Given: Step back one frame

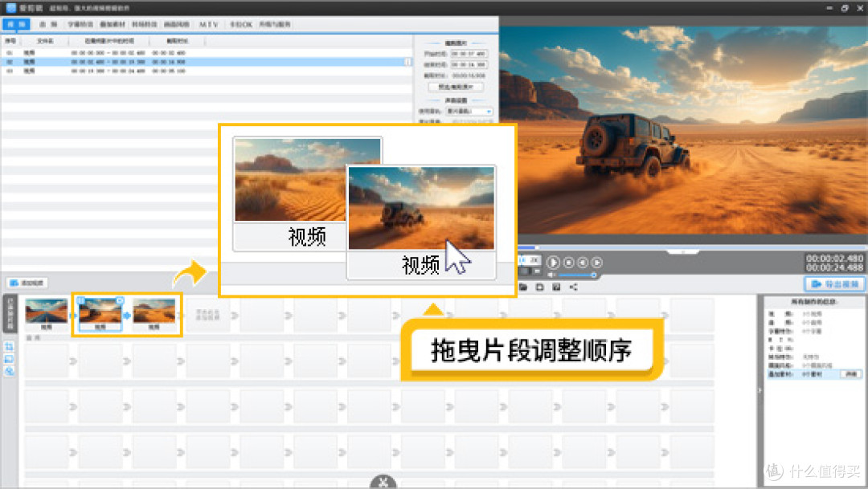Looking at the screenshot, I should 583,263.
